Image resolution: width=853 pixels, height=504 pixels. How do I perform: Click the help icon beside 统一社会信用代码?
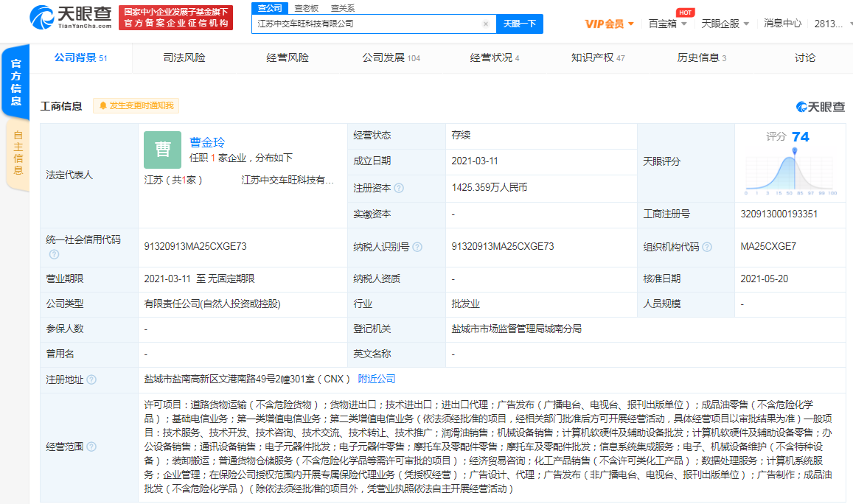coord(53,254)
